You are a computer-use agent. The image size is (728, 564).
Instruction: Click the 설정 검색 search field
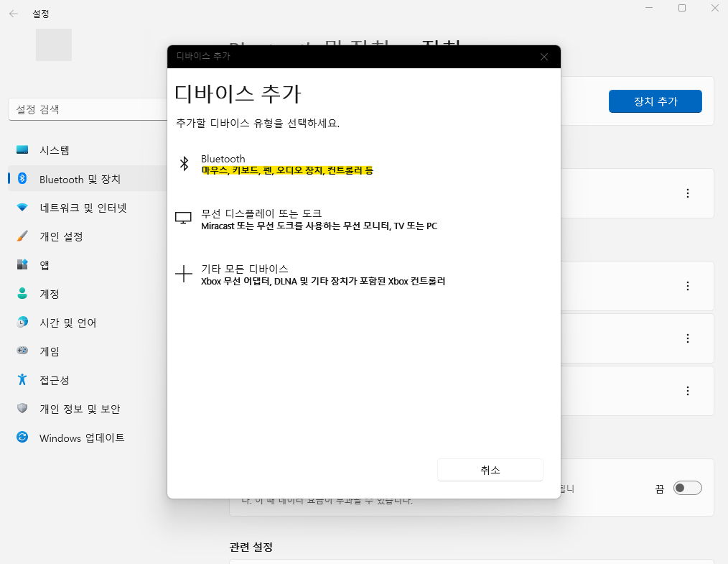point(88,109)
